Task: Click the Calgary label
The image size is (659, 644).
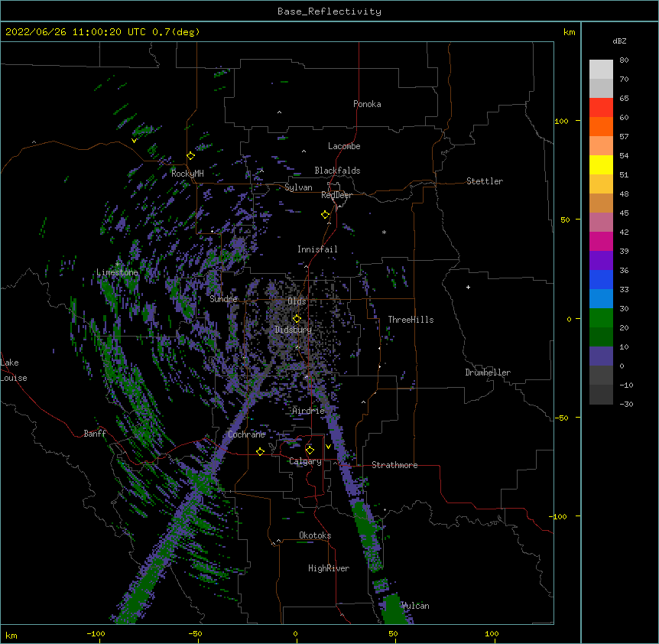Action: pyautogui.click(x=305, y=461)
